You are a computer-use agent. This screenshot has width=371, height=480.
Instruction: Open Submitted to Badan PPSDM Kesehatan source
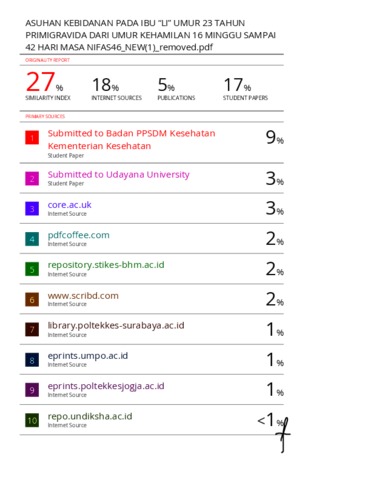tap(131, 139)
